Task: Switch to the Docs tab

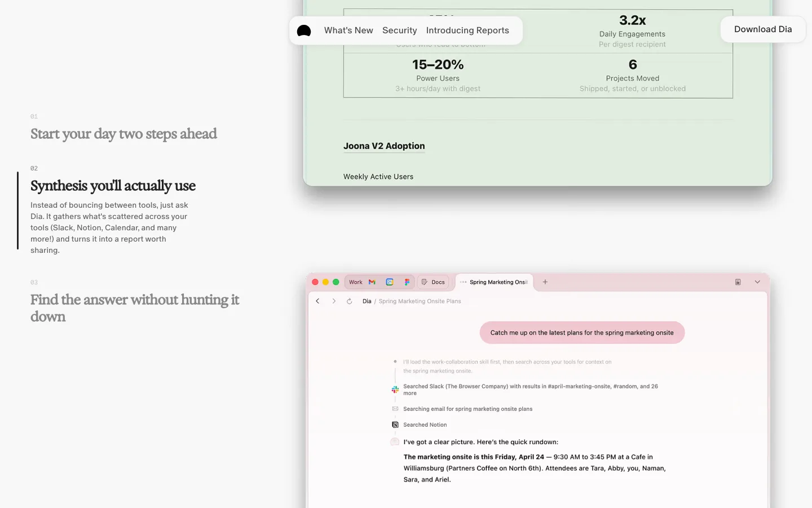Action: coord(433,282)
